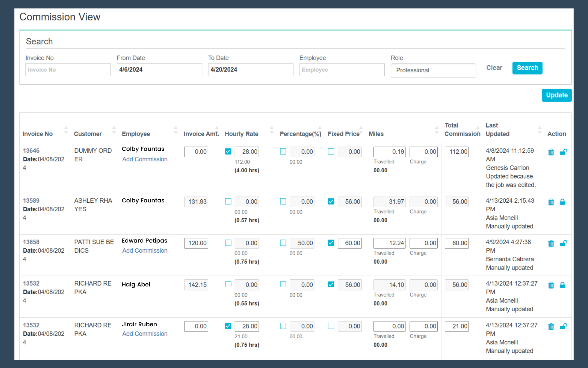Click the From Date field 4/6/2024
This screenshot has height=368, width=588.
(159, 70)
